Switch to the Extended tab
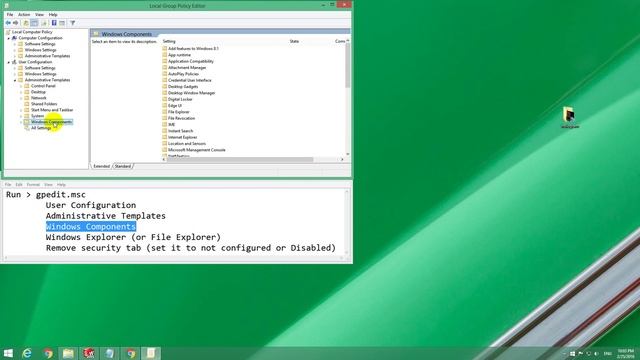640x360 pixels. click(101, 166)
